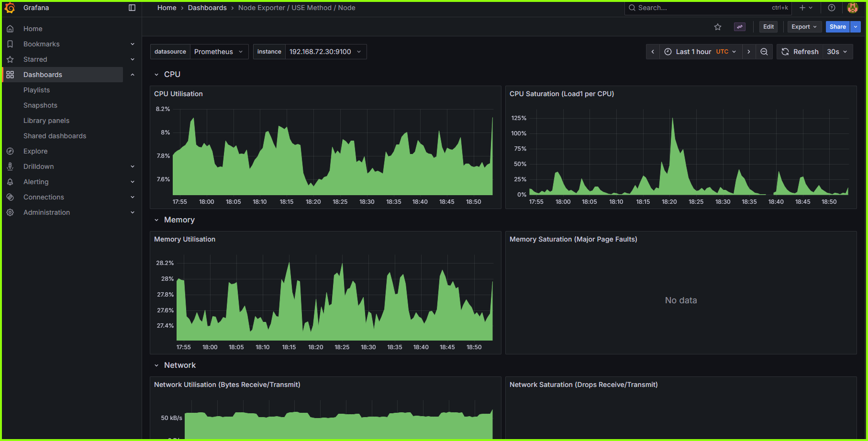Image resolution: width=868 pixels, height=441 pixels.
Task: Click the zoom out magnifier near the time picker
Action: click(x=764, y=51)
